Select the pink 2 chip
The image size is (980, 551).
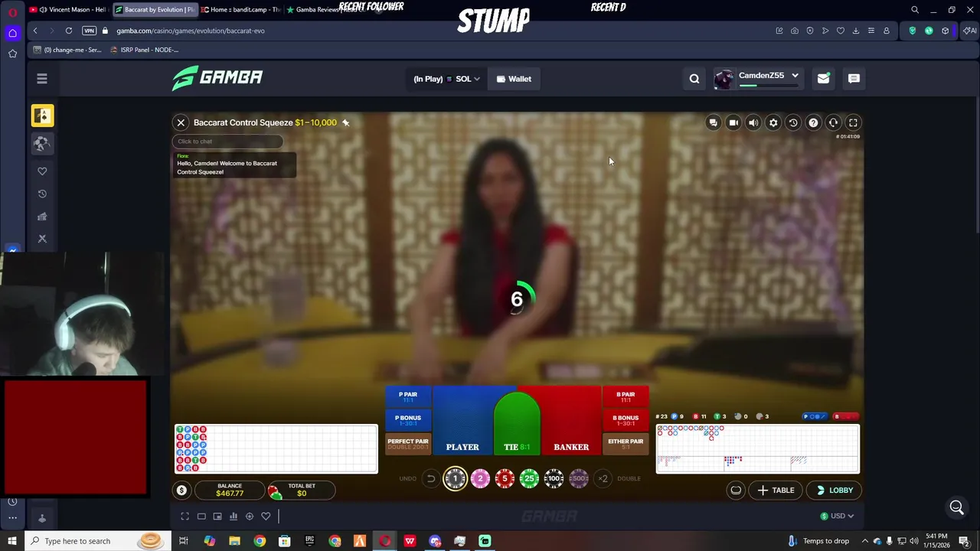(480, 479)
